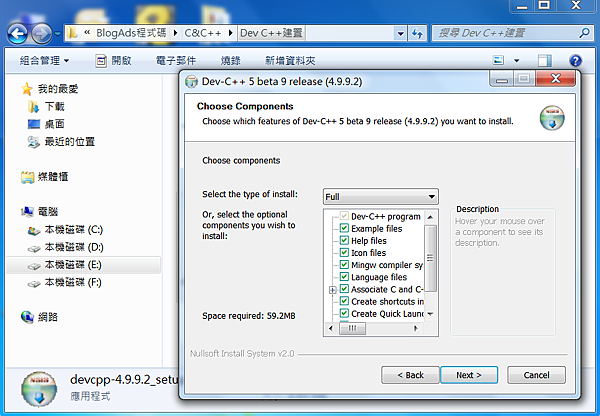Open 組合管理 menu in Explorer toolbar
This screenshot has width=600, height=416.
[44, 60]
